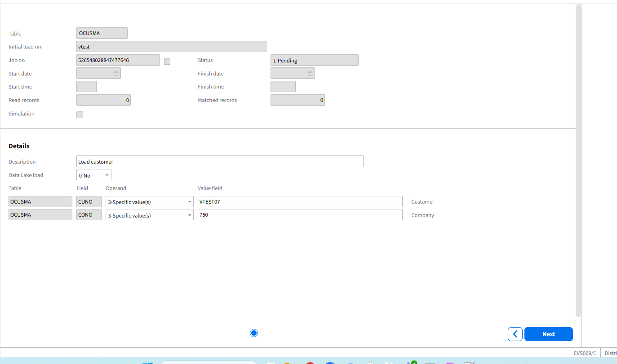
Task: Click the Customer label
Action: 423,202
